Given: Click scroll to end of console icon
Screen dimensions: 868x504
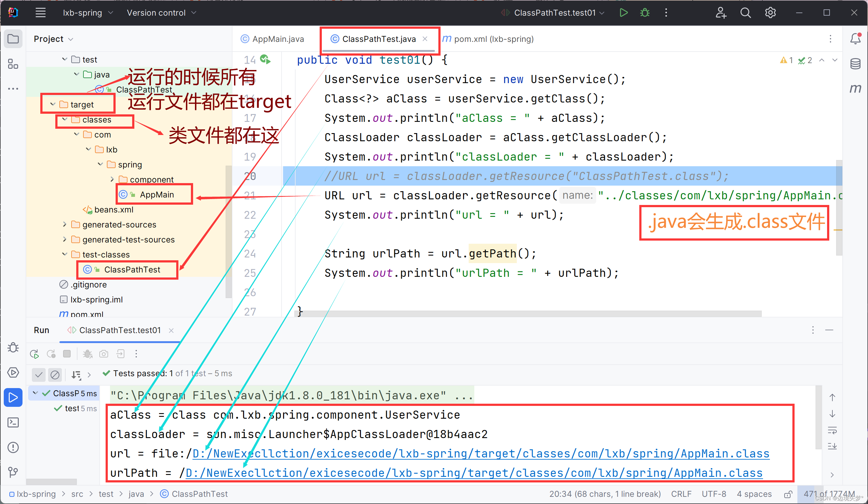Looking at the screenshot, I should click(832, 447).
